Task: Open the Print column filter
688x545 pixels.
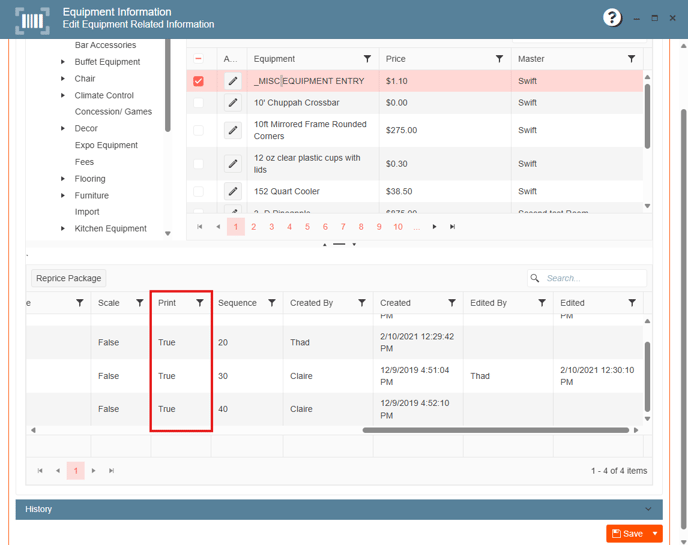Action: [x=200, y=303]
